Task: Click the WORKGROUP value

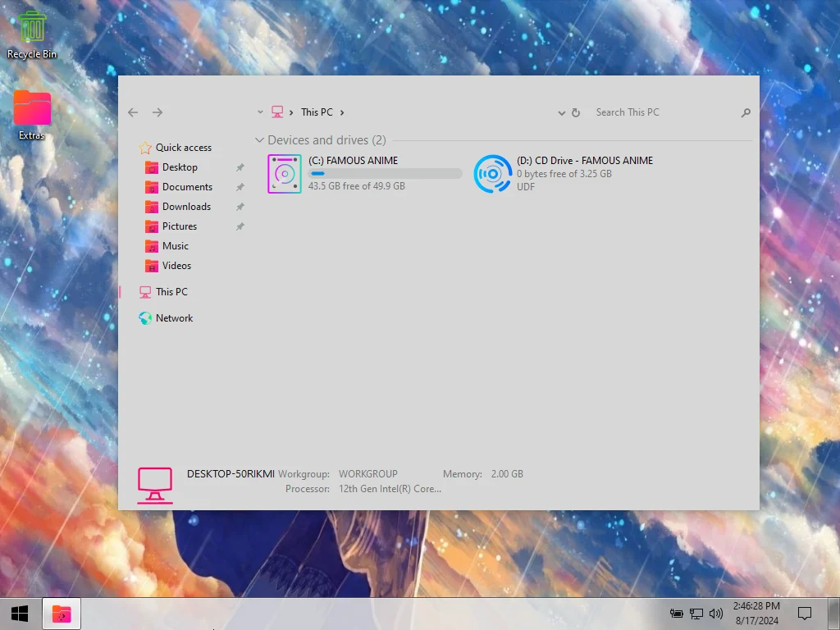Action: pos(368,474)
